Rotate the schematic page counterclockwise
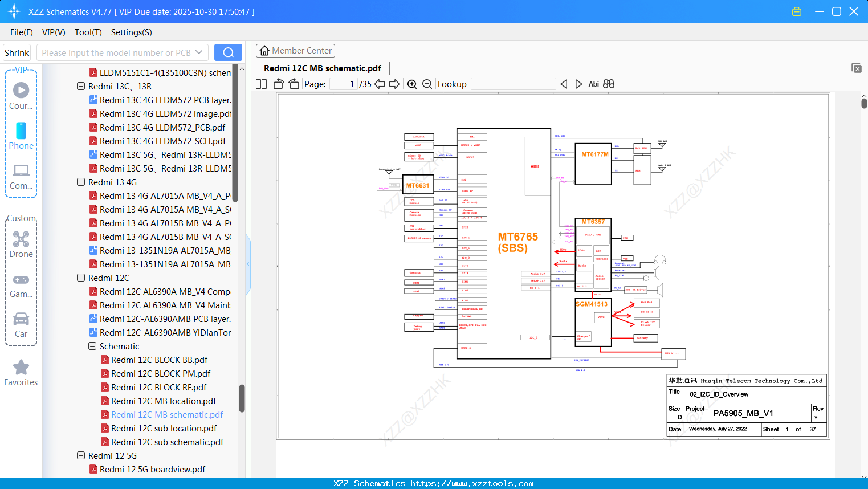This screenshot has height=489, width=868. click(278, 84)
